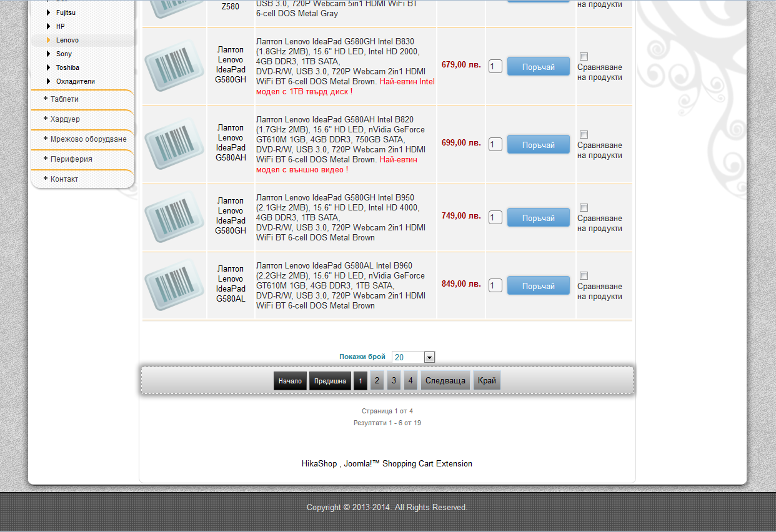Select Sony in the brand menu
This screenshot has height=532, width=776.
(x=64, y=54)
